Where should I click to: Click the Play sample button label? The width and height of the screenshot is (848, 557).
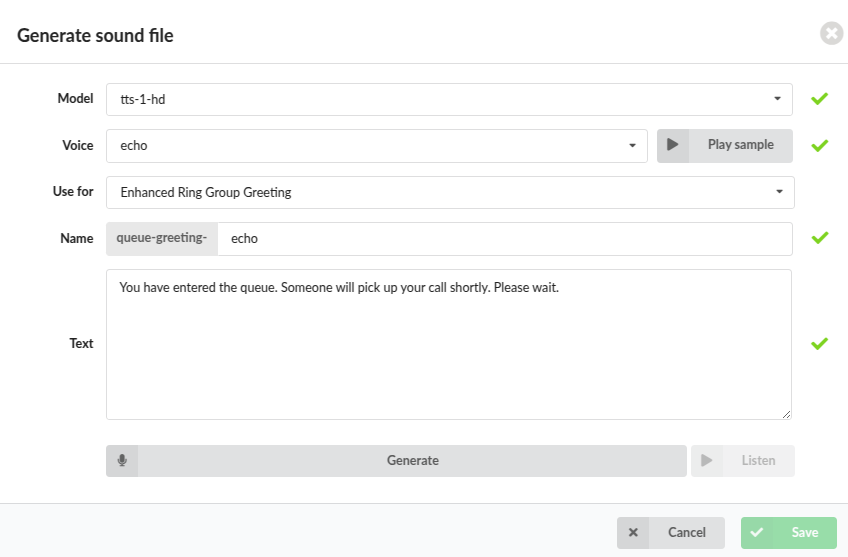(740, 145)
